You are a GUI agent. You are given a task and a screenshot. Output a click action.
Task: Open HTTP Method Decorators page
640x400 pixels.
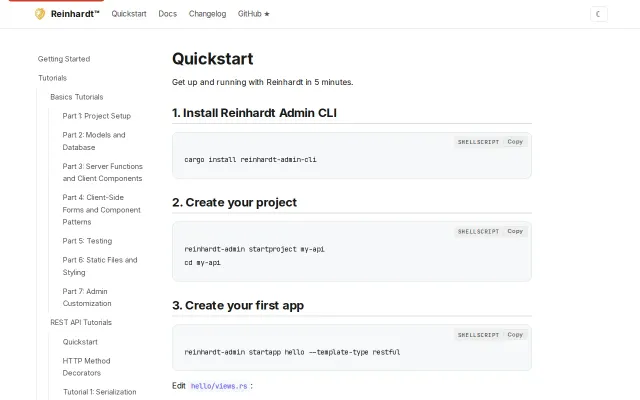tap(87, 367)
